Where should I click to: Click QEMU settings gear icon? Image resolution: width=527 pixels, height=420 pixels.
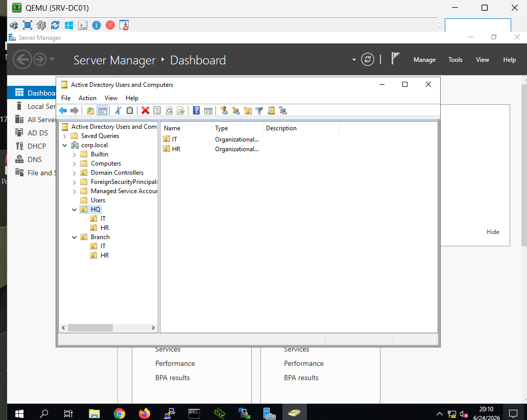[41, 25]
